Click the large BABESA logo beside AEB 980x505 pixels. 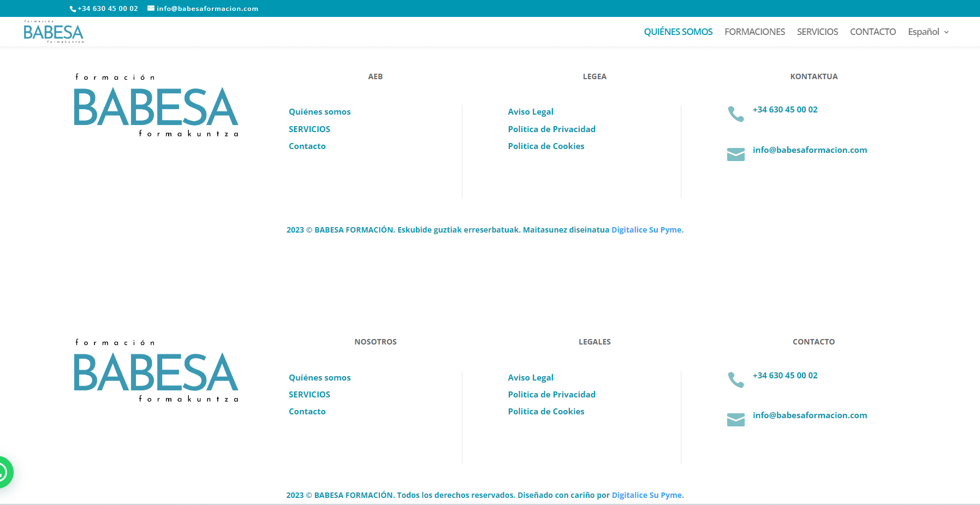[x=156, y=105]
